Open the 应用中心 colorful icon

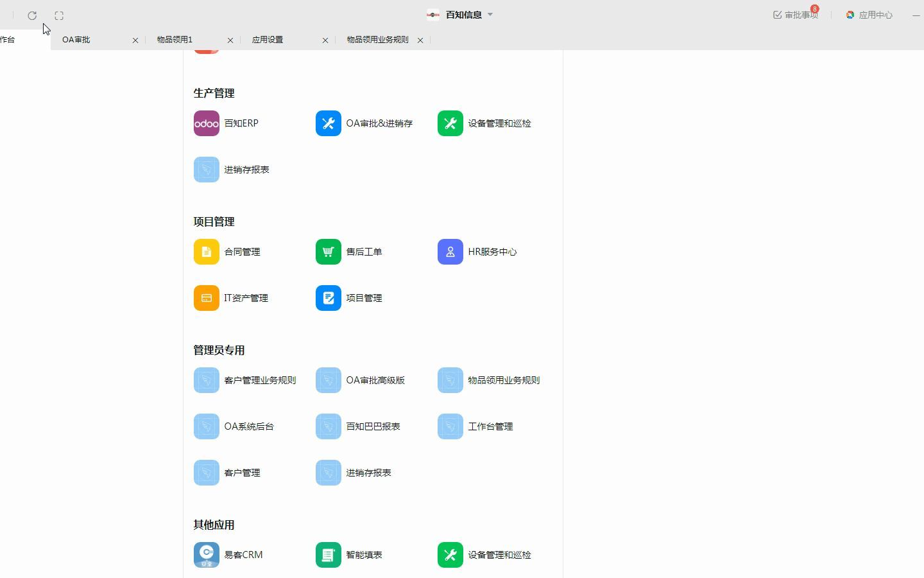point(850,15)
